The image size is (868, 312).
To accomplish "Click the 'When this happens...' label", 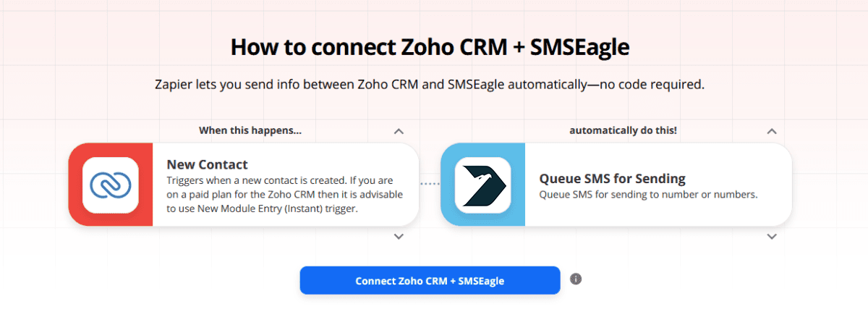I will click(250, 131).
